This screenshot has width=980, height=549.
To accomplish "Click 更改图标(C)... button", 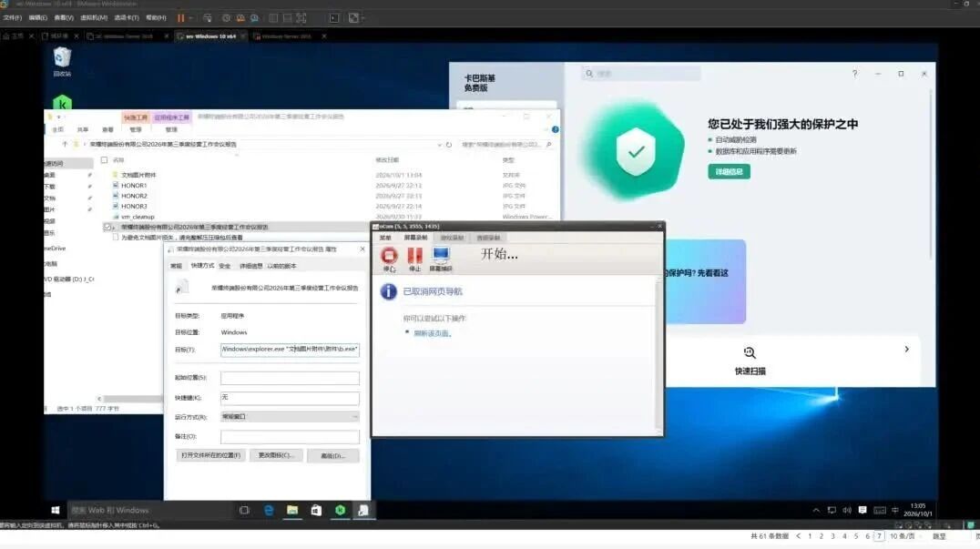I will 276,455.
